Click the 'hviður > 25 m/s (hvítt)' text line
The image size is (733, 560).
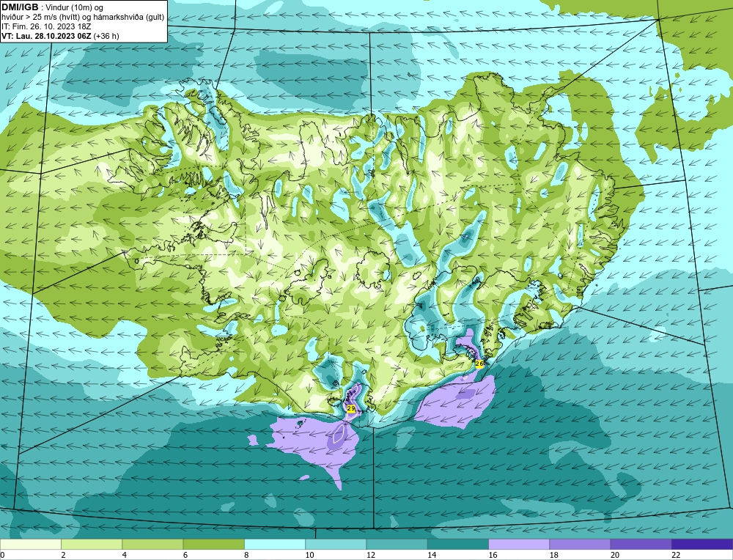click(x=83, y=18)
